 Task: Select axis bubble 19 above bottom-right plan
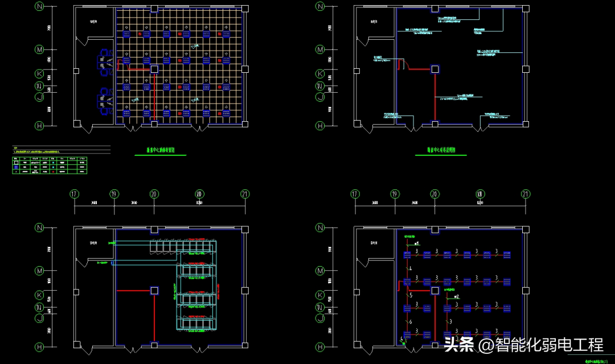pos(395,194)
